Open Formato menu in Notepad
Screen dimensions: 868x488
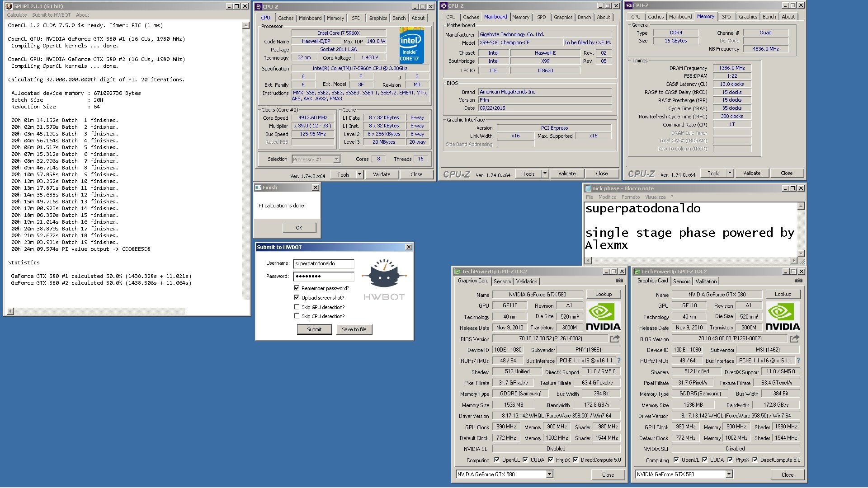(x=631, y=197)
